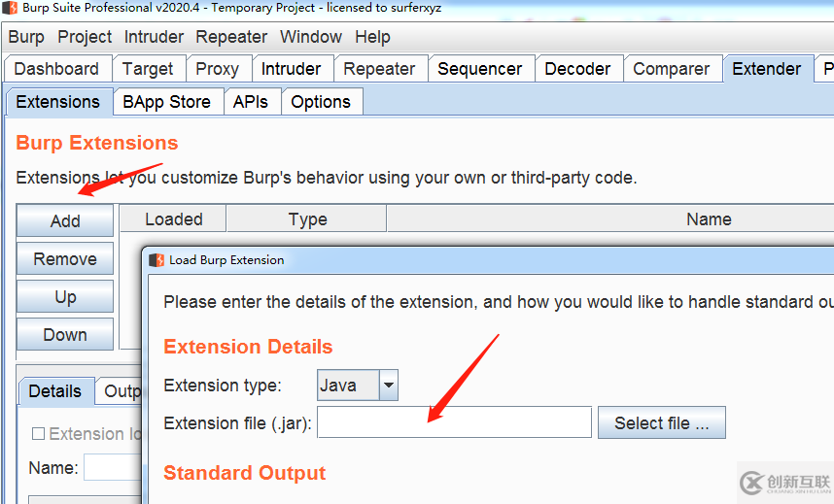The image size is (834, 504).
Task: Click the Load Burp Extension dialog icon
Action: [156, 260]
